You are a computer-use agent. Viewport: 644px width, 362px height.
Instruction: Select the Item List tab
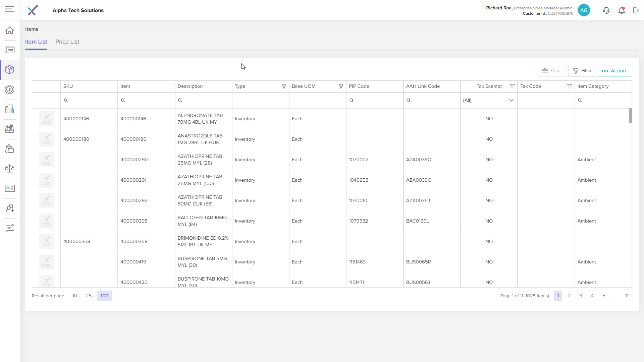(x=36, y=42)
